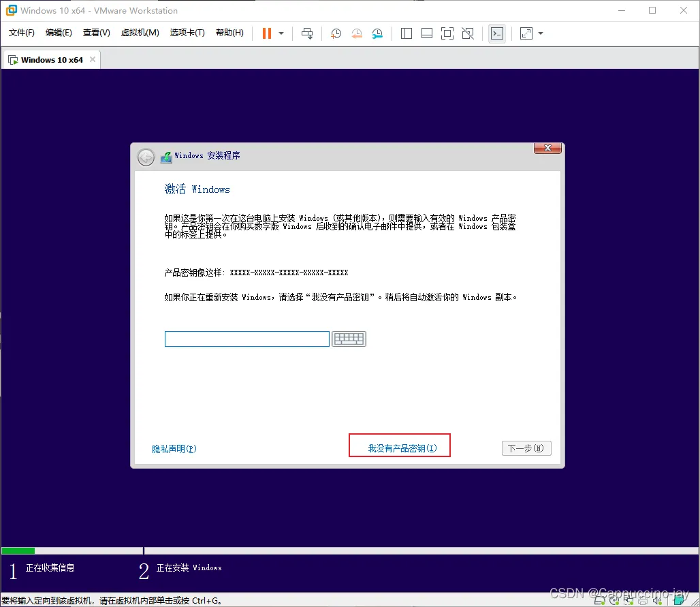Close the Windows 10 x64 tab
The height and width of the screenshot is (607, 700).
(x=93, y=59)
